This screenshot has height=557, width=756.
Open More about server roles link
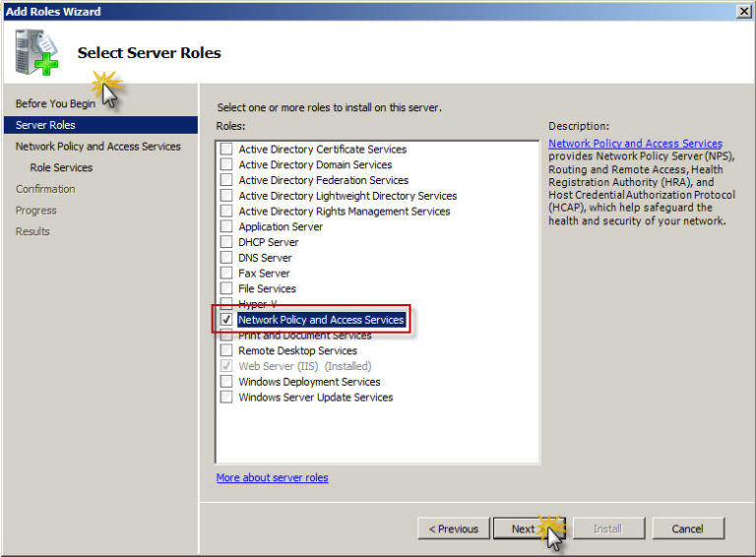[272, 478]
